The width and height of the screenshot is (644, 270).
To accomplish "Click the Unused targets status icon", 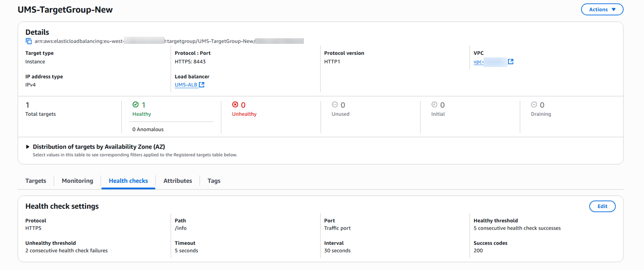I will 335,105.
